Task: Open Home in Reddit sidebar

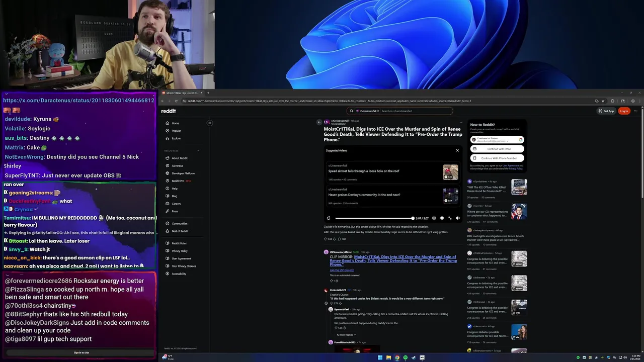Action: (x=173, y=123)
